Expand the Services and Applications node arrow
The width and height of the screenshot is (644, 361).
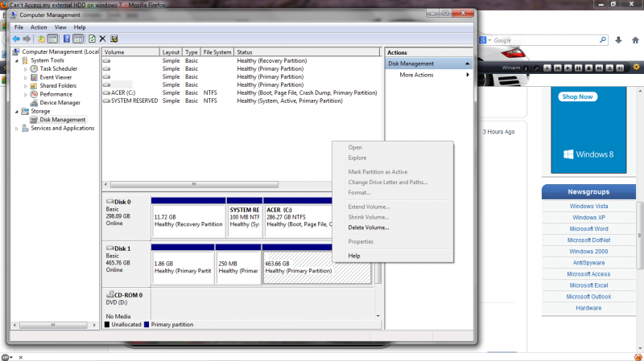tap(17, 129)
